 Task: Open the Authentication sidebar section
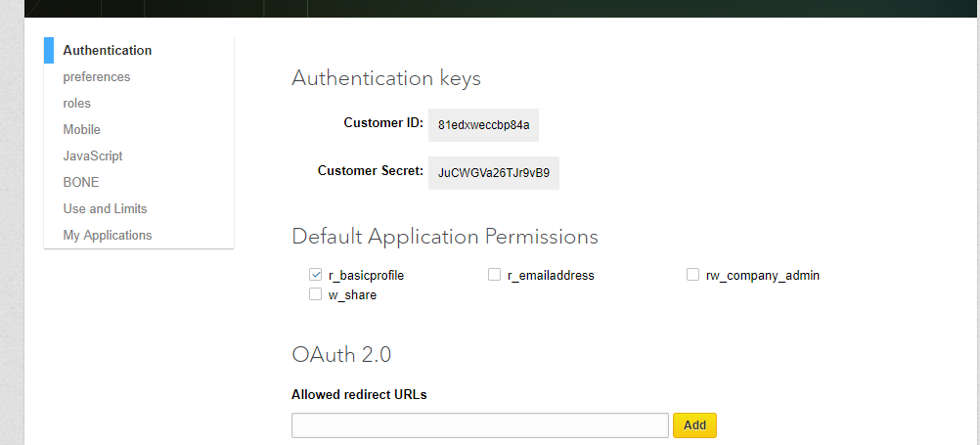coord(107,51)
